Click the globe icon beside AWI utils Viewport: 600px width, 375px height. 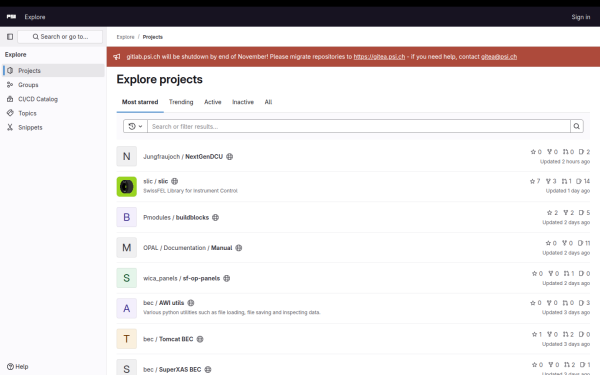(191, 303)
